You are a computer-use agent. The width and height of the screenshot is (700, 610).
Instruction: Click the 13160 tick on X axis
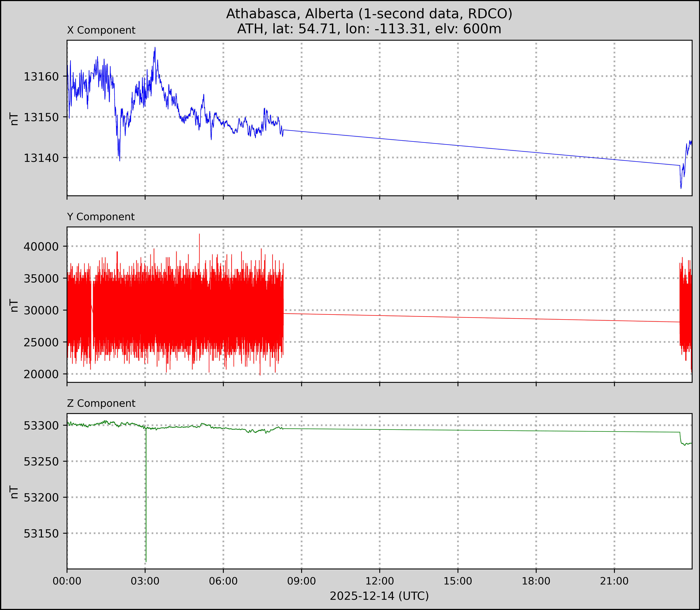pos(41,77)
